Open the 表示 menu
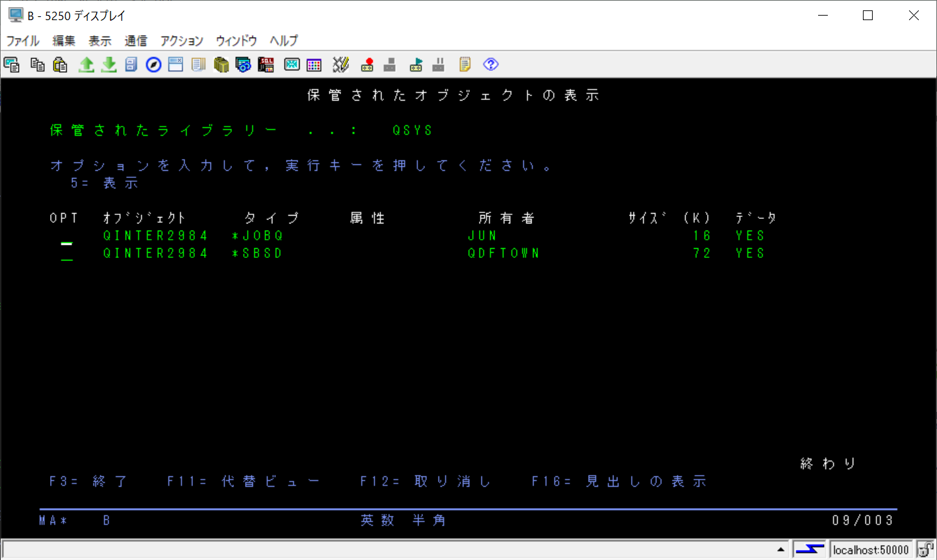The image size is (937, 560). tap(100, 40)
